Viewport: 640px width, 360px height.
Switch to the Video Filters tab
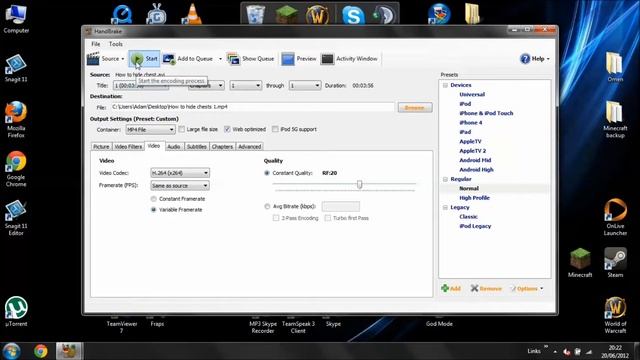pos(128,147)
